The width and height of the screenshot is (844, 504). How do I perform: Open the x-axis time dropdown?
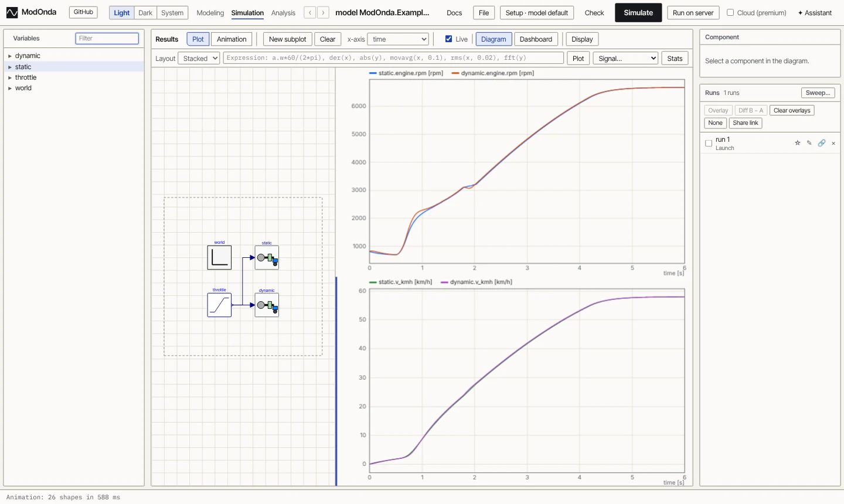pyautogui.click(x=398, y=39)
